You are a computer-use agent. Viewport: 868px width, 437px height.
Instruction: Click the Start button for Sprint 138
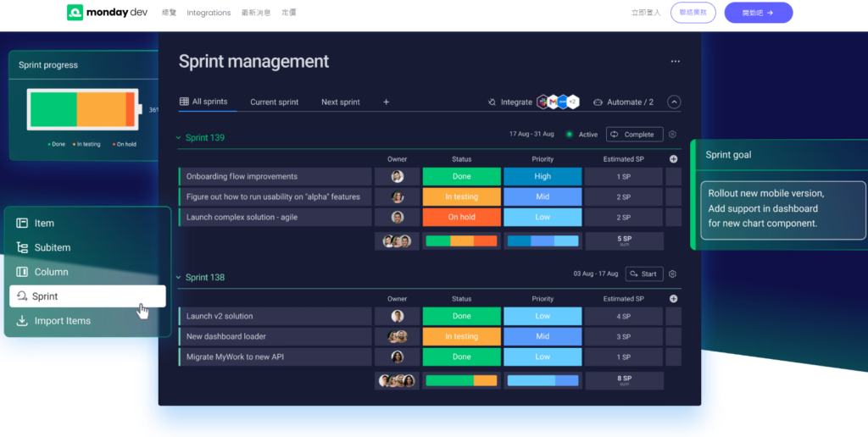click(x=644, y=274)
